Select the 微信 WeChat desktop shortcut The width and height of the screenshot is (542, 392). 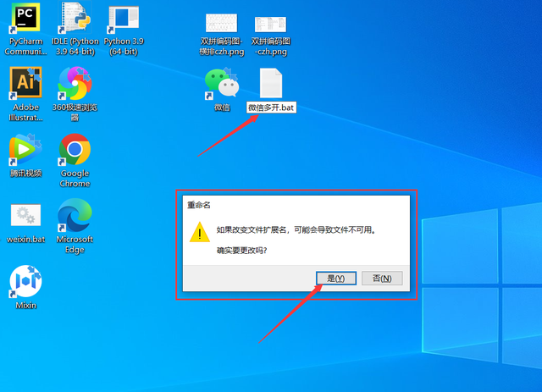[222, 84]
